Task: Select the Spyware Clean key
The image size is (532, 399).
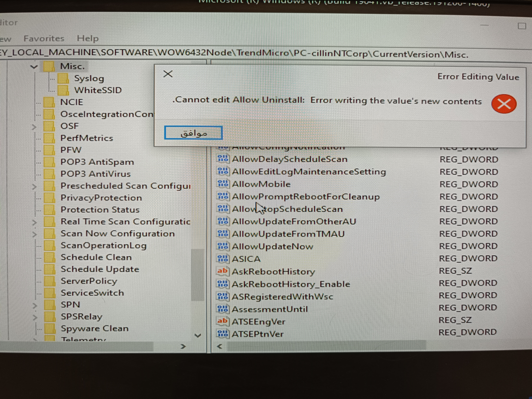Action: tap(95, 328)
